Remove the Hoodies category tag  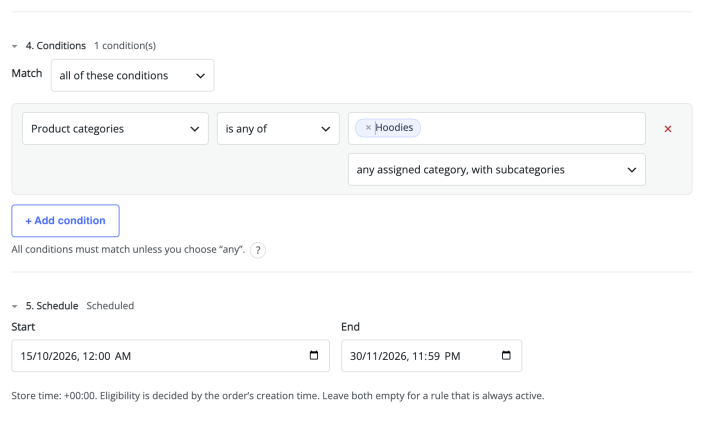pos(368,128)
